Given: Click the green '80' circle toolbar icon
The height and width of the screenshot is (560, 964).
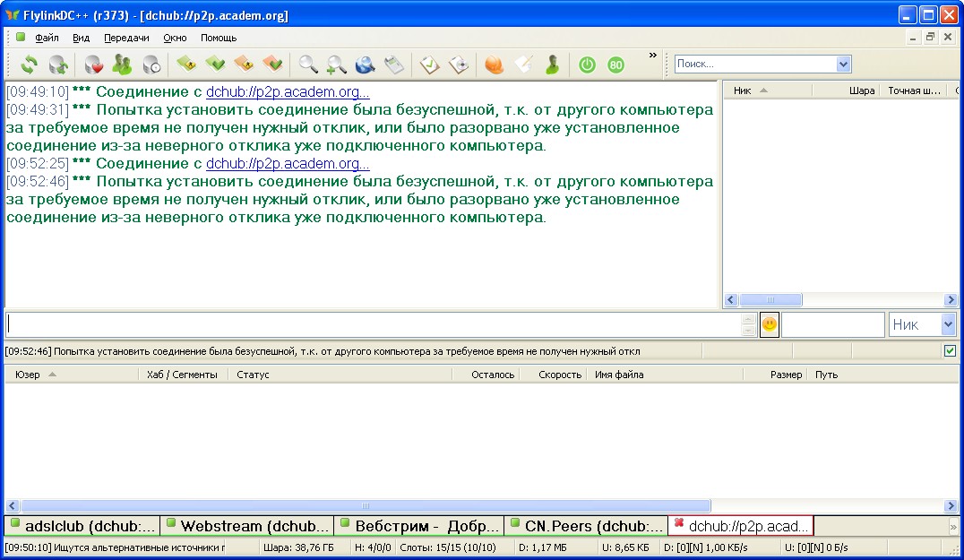Looking at the screenshot, I should pos(615,65).
